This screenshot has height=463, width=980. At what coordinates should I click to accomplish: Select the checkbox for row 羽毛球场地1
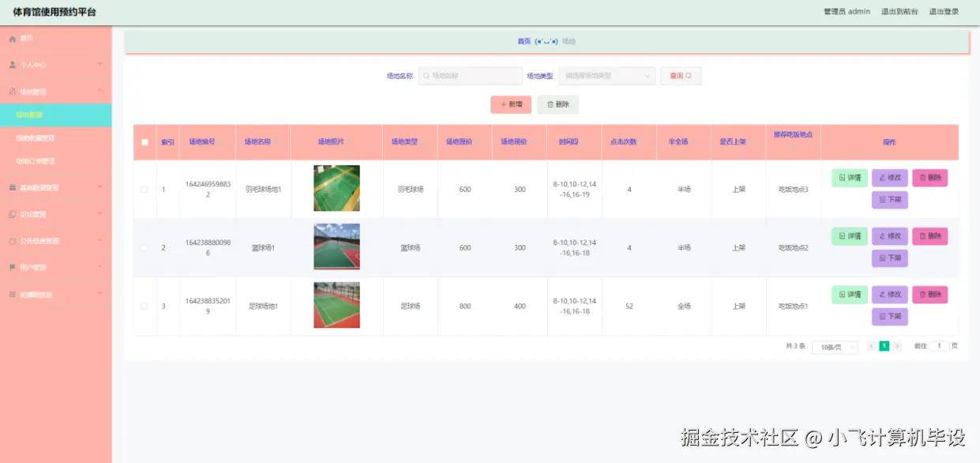click(145, 190)
